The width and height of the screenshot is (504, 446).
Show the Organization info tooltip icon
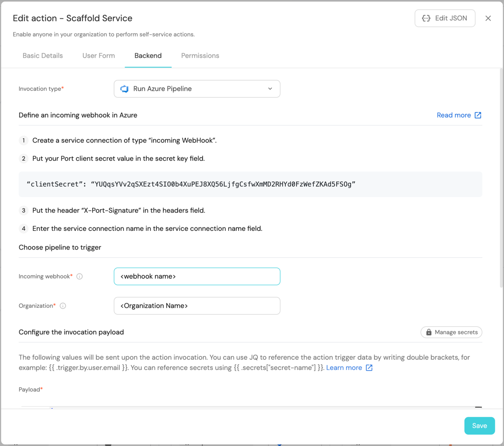(x=63, y=306)
